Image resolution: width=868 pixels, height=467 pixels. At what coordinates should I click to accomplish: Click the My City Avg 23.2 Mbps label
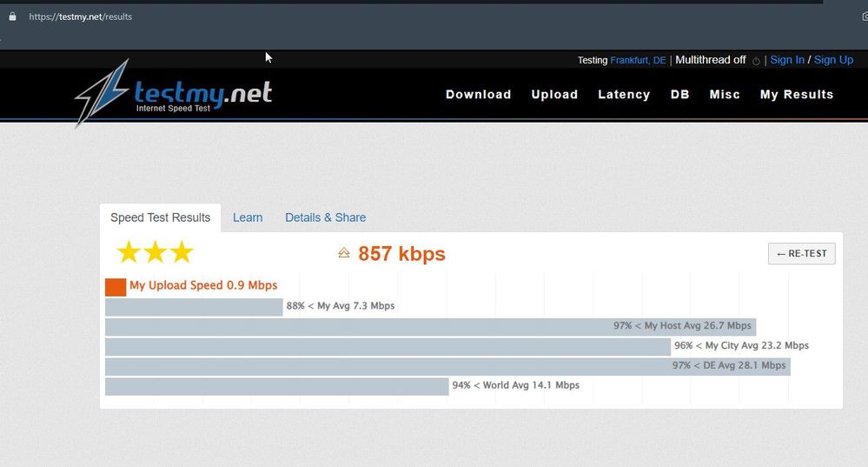[741, 345]
